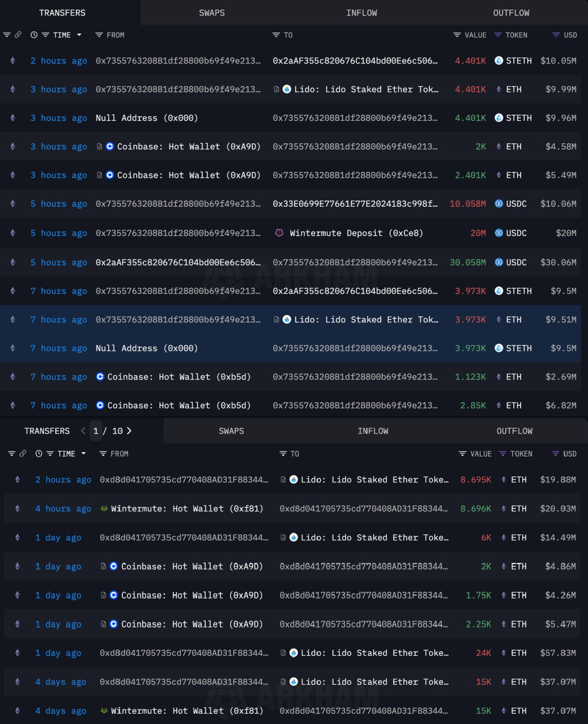
Task: Click the Ethereum chain icon in $9.51M row
Action: click(x=13, y=319)
